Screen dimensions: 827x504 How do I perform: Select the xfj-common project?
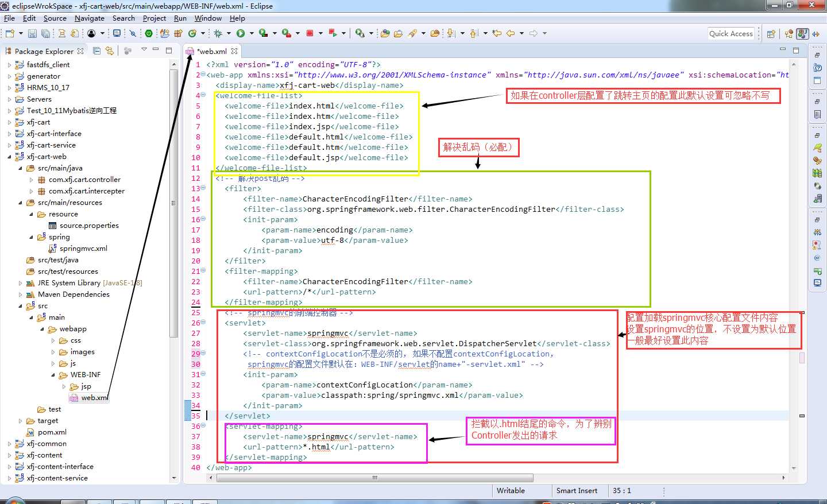(x=46, y=444)
